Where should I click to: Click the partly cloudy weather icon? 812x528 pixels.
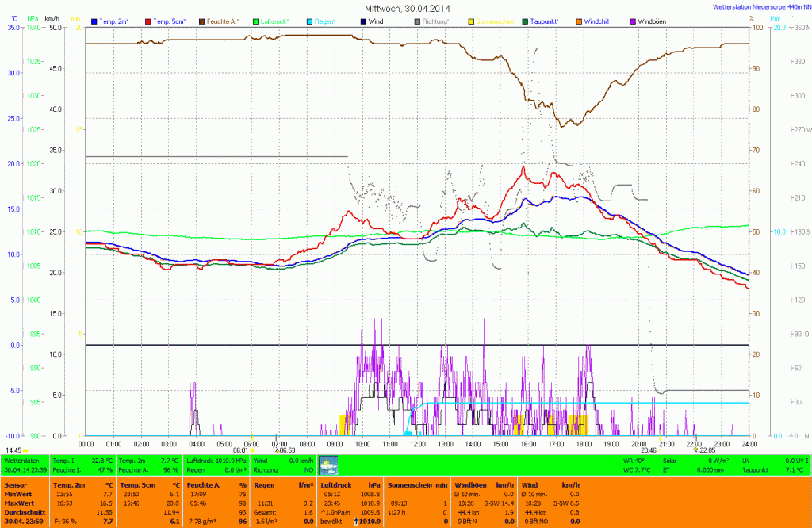(328, 465)
